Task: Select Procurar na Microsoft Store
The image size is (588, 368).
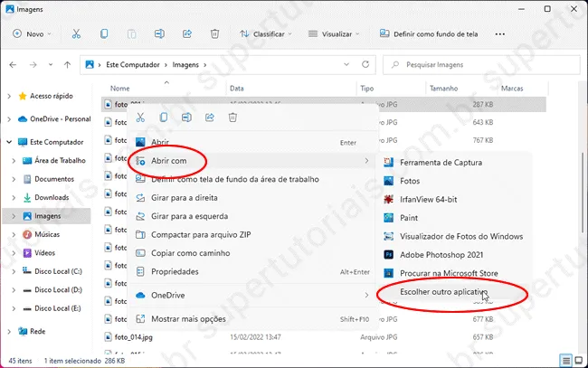Action: click(454, 273)
